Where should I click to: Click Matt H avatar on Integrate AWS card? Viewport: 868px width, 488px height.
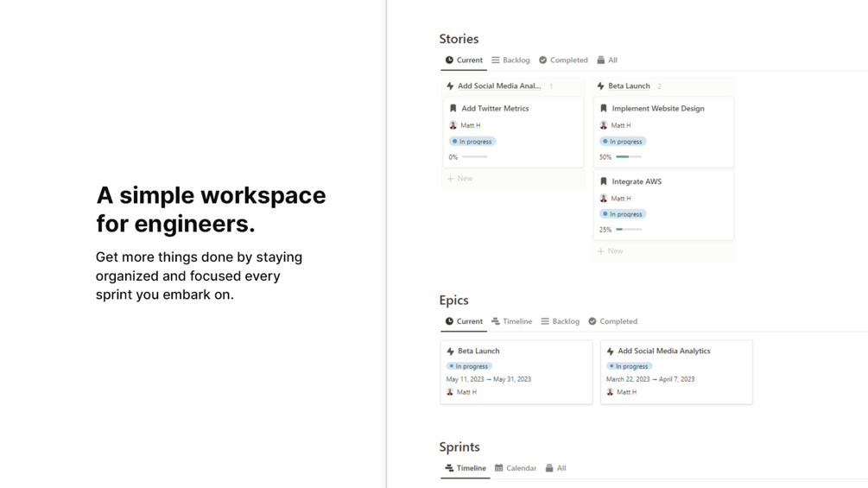click(x=604, y=198)
